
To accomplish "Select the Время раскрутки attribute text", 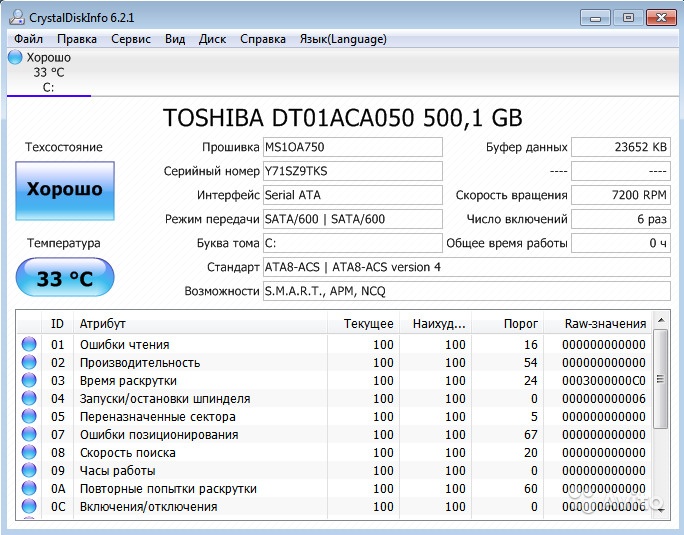I will pos(128,381).
